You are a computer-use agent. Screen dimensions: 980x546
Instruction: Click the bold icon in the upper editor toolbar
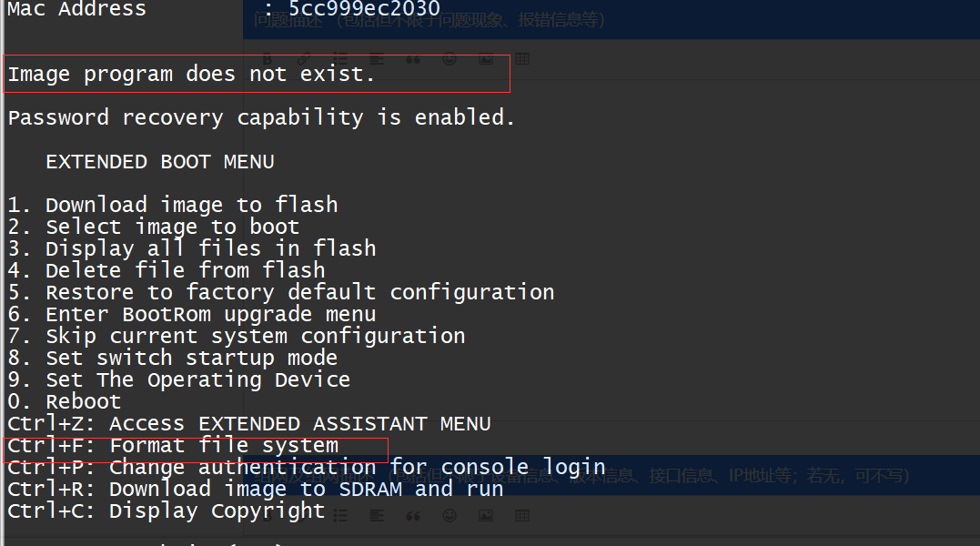268,60
